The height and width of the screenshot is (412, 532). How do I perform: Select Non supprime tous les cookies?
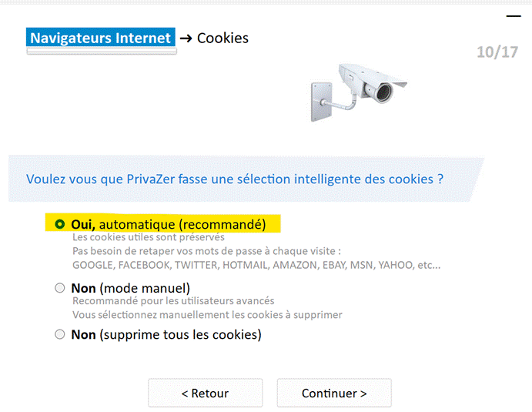[x=60, y=335]
